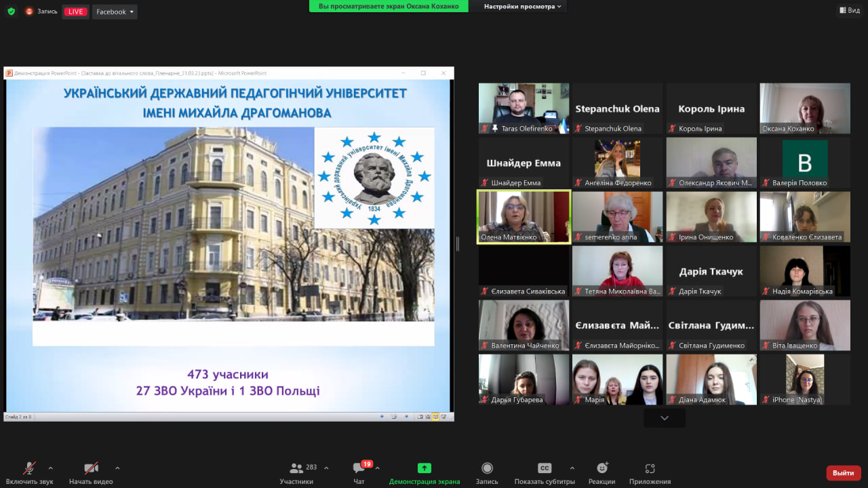868x488 pixels.
Task: Select Віта Іващенко's video tile
Action: tap(805, 325)
